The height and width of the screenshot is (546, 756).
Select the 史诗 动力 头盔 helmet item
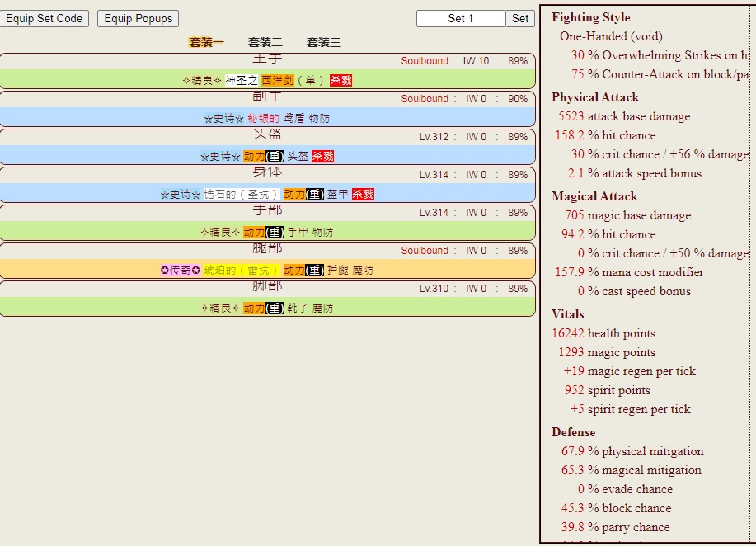pyautogui.click(x=267, y=156)
